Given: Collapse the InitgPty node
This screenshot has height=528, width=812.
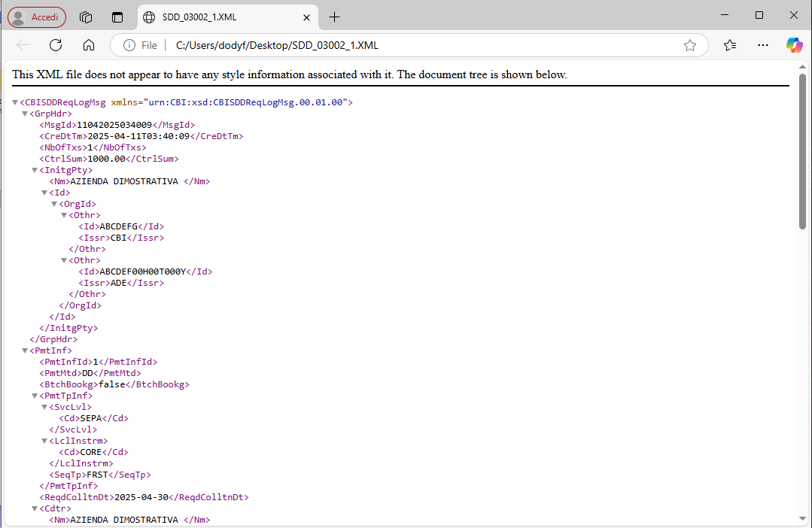Looking at the screenshot, I should [35, 170].
